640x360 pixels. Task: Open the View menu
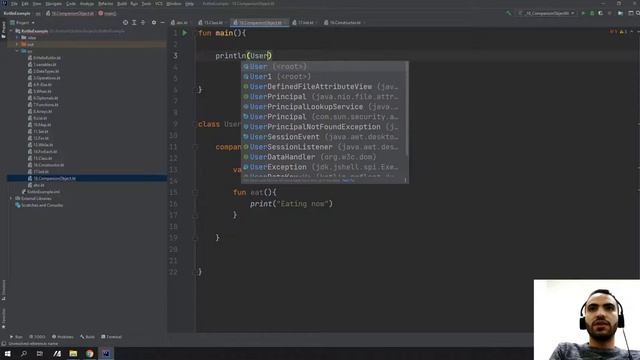(x=37, y=4)
